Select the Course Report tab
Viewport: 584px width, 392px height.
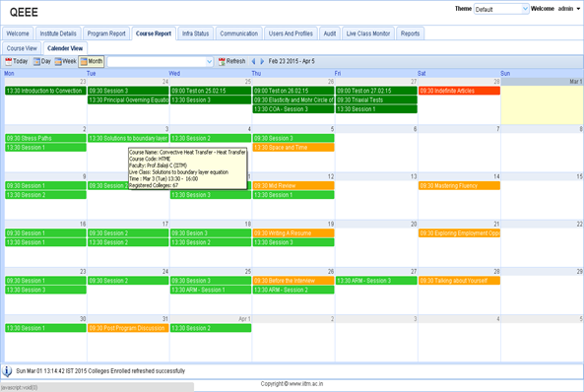pyautogui.click(x=154, y=33)
